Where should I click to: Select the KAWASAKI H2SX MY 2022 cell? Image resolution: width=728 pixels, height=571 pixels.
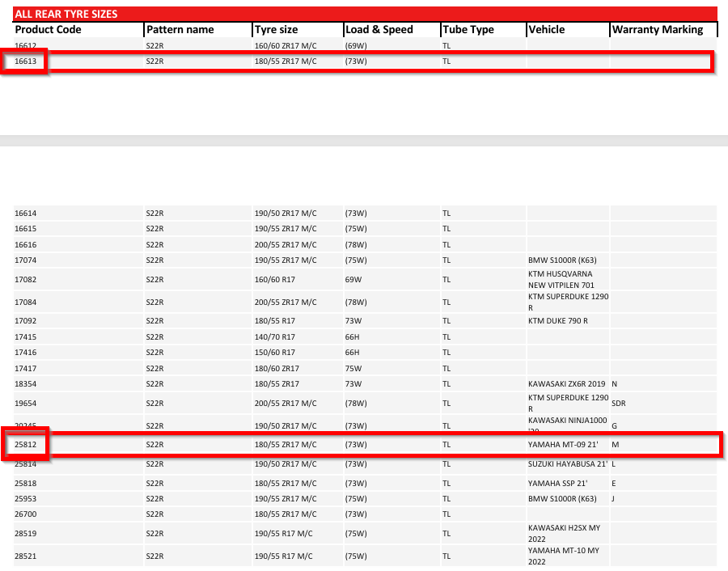click(564, 533)
